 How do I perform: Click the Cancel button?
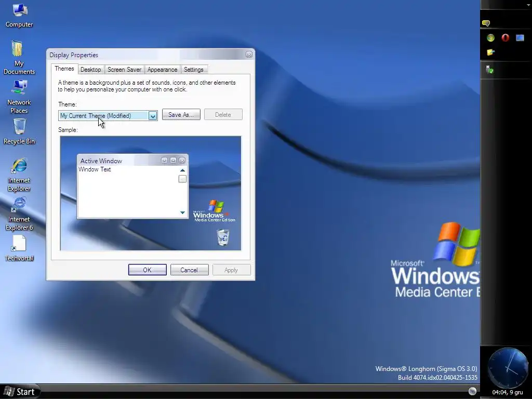[189, 270]
